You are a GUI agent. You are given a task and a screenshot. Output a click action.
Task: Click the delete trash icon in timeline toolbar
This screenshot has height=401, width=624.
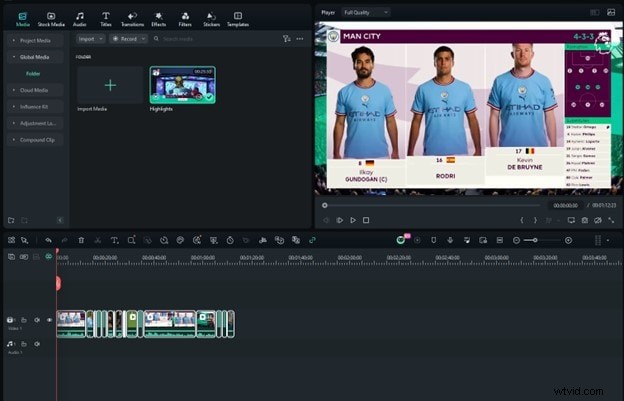81,240
